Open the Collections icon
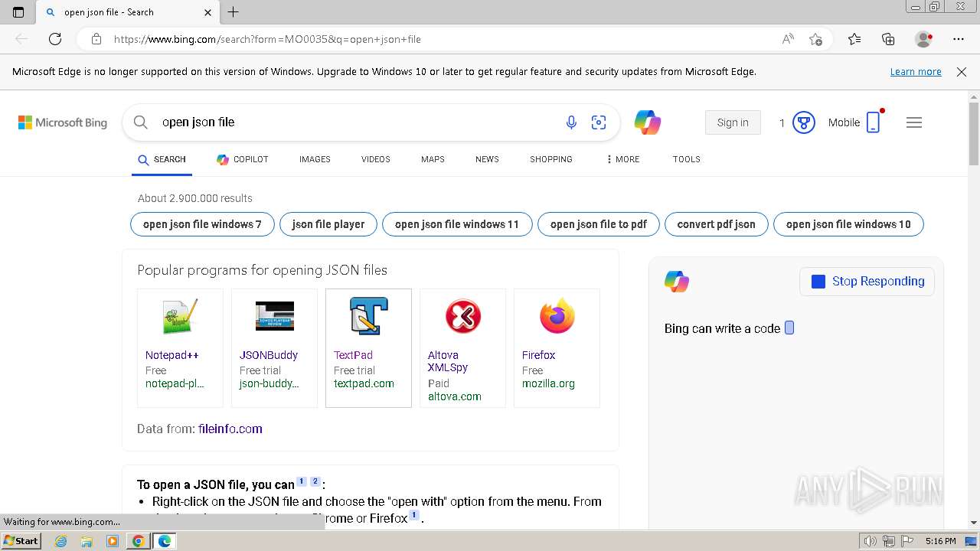The image size is (980, 551). tap(888, 39)
